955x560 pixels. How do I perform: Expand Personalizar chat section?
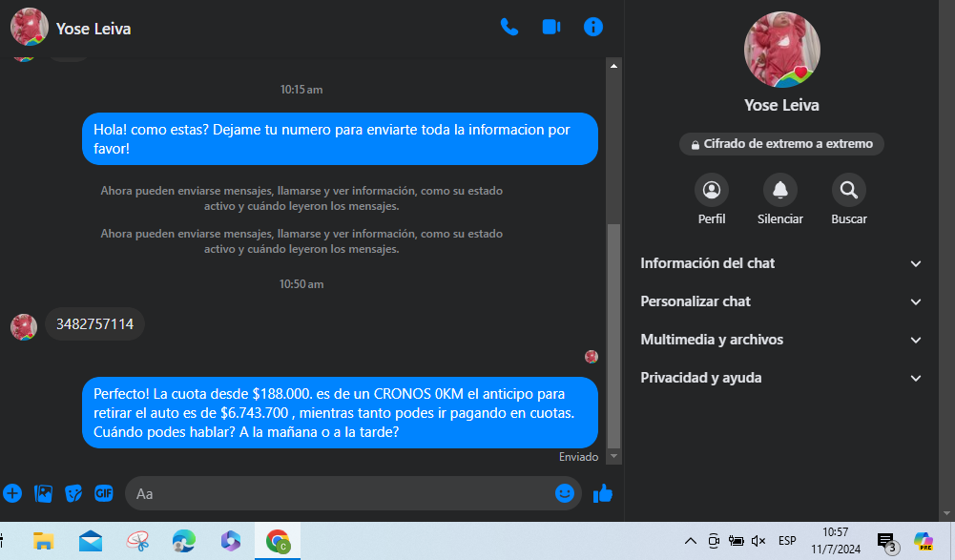781,301
